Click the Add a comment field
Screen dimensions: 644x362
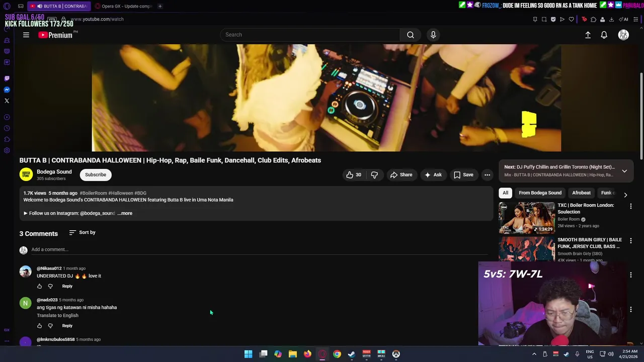click(x=260, y=249)
